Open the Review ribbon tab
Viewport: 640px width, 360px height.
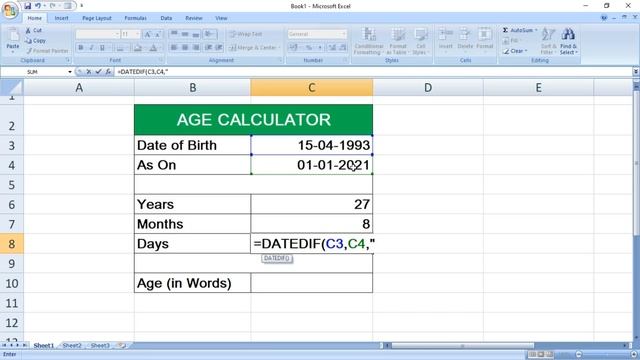tap(193, 18)
